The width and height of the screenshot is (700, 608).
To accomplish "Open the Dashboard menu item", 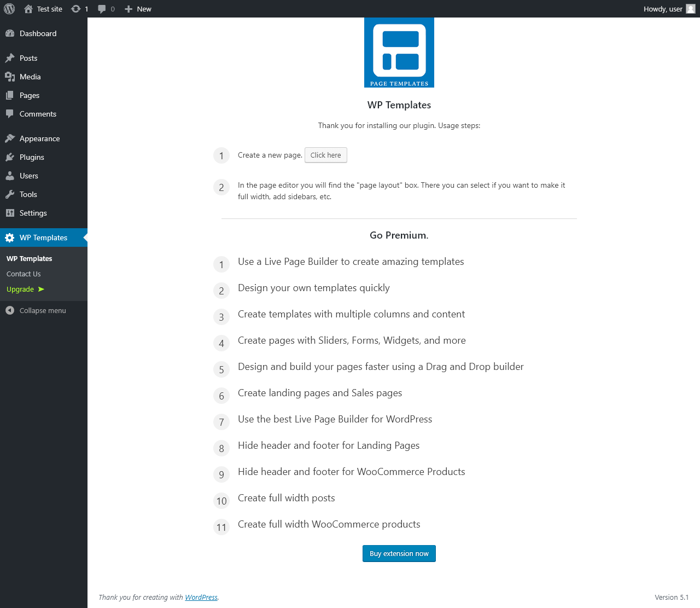I will click(x=44, y=33).
